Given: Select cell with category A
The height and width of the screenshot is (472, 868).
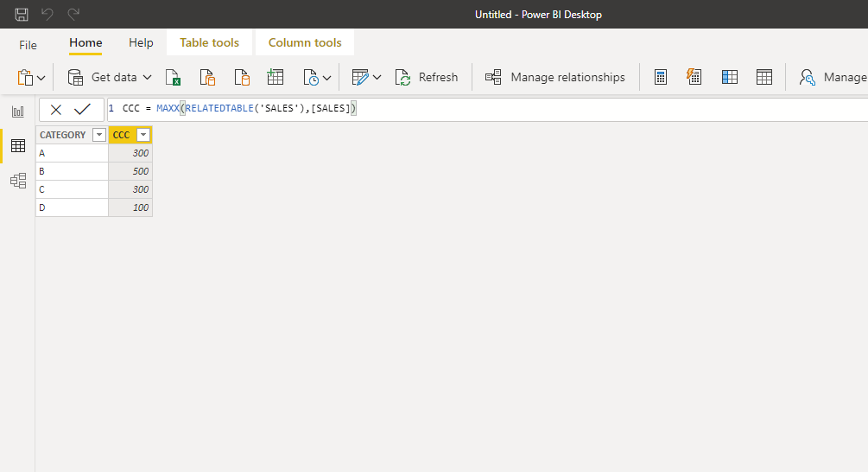Looking at the screenshot, I should [x=72, y=153].
